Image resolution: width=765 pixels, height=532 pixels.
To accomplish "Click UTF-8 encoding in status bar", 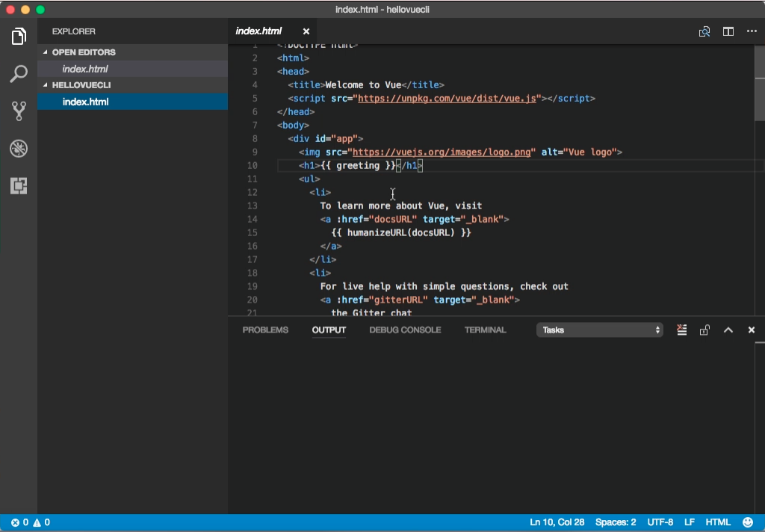I will 660,522.
